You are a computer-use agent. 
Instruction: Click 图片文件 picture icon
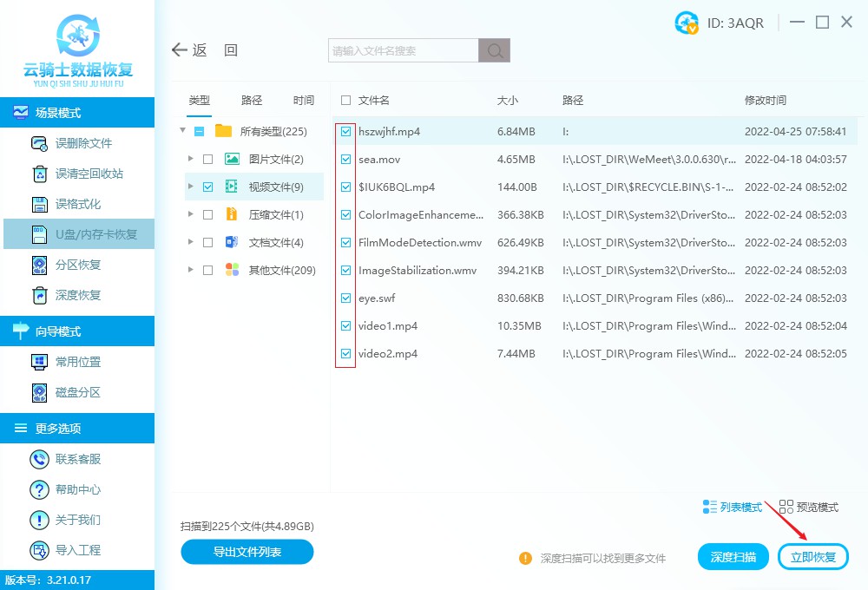click(x=232, y=160)
